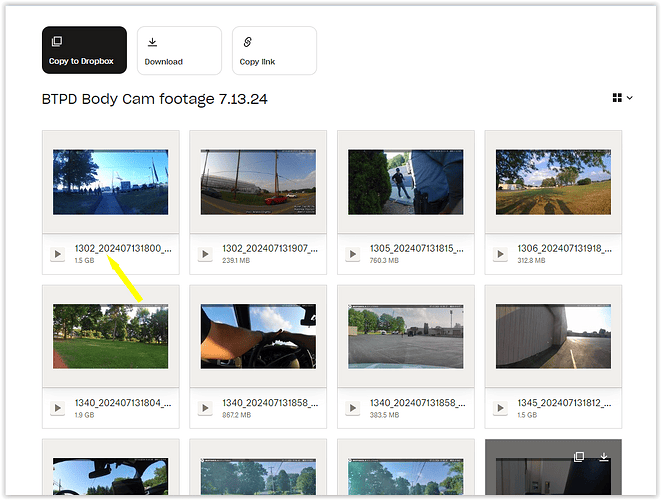Screen dimensions: 661x500
Task: Click the file name 1302_202407131907_...
Action: tap(270, 248)
